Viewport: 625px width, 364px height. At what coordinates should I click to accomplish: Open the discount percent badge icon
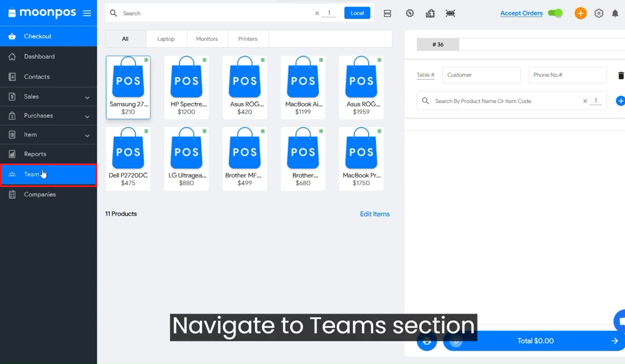pyautogui.click(x=410, y=13)
